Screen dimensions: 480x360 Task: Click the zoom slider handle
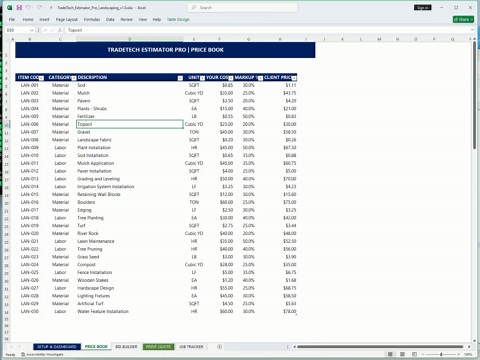click(x=441, y=354)
